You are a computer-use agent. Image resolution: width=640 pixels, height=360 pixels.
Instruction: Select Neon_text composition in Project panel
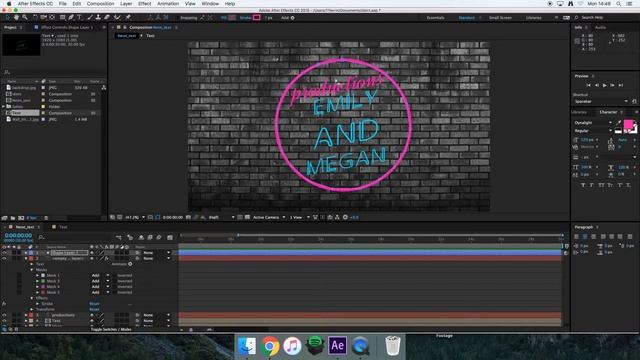[x=21, y=100]
